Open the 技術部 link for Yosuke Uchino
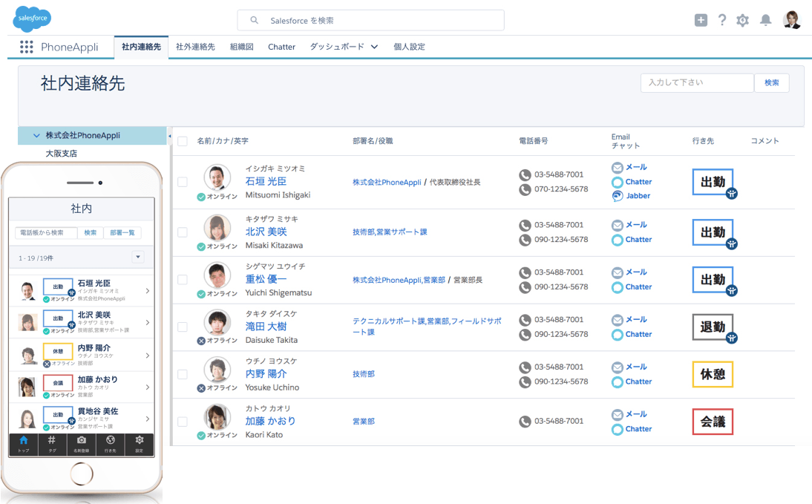The width and height of the screenshot is (812, 504). tap(364, 374)
